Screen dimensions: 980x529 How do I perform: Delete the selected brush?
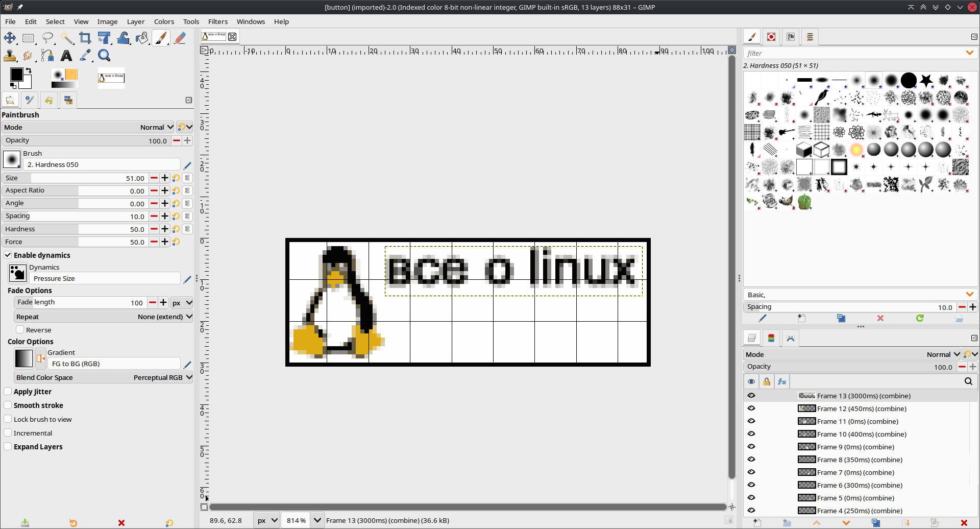(x=880, y=318)
